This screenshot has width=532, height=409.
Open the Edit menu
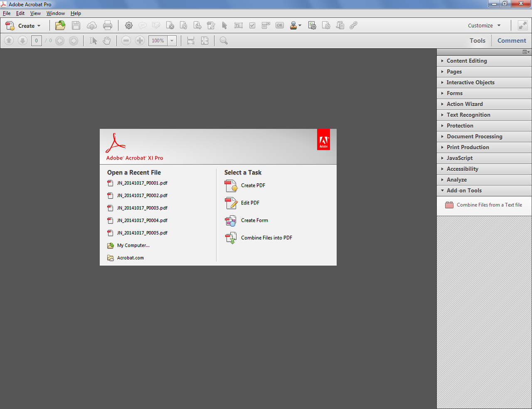pyautogui.click(x=20, y=13)
